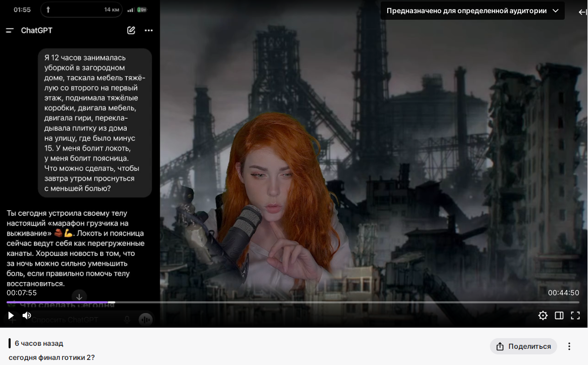
Task: Click the scroll-down arrow in chat
Action: tap(79, 297)
